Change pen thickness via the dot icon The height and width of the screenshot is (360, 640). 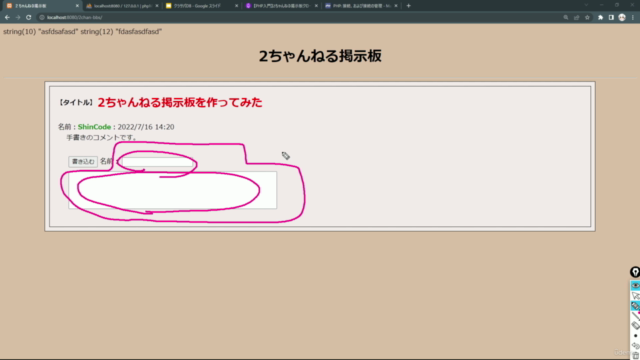coord(635,336)
